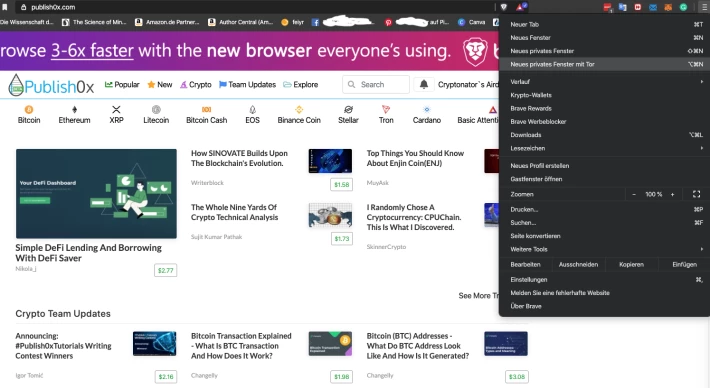This screenshot has height=388, width=710.
Task: Open Brave Rewards menu entry
Action: pyautogui.click(x=604, y=109)
